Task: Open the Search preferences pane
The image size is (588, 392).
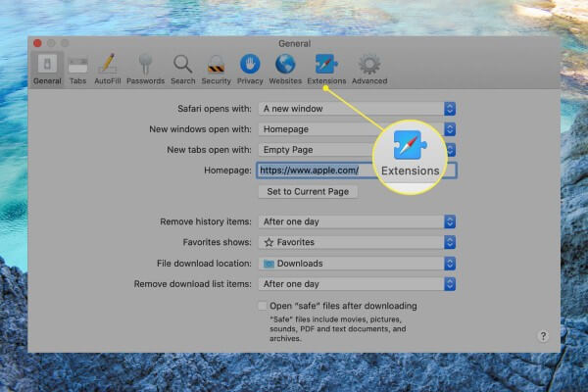Action: point(183,69)
